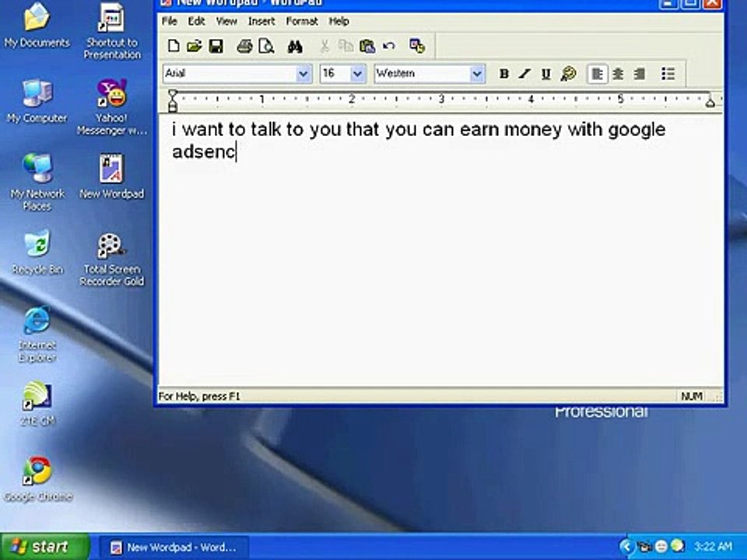Click the Find binoculars icon
Image resolution: width=747 pixels, height=560 pixels.
(x=295, y=46)
